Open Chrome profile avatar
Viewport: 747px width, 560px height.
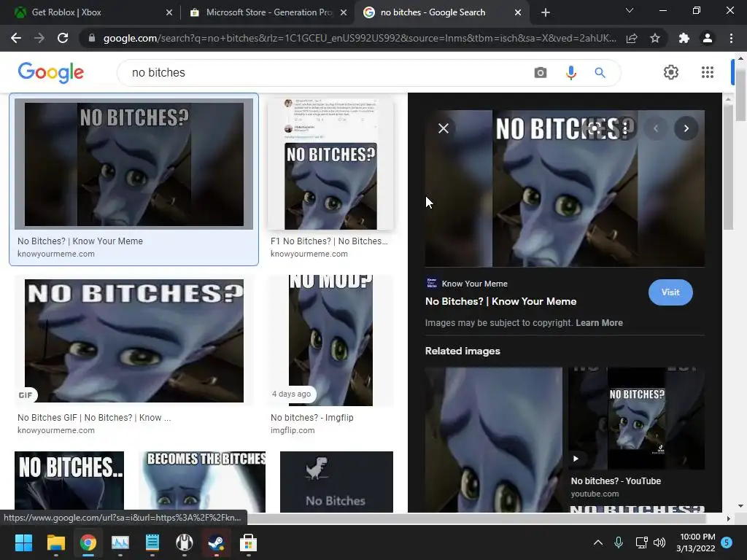tap(708, 38)
